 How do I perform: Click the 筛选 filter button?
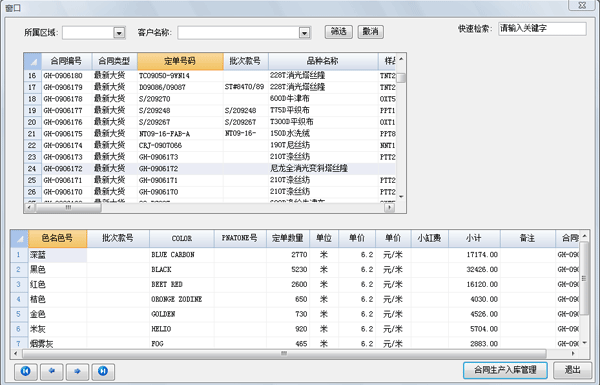[x=339, y=31]
